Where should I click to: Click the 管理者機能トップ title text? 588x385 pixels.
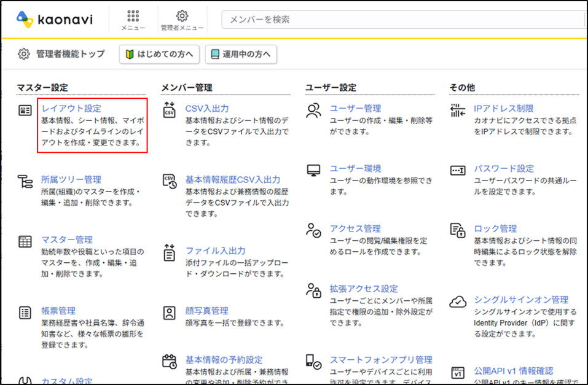(x=71, y=54)
